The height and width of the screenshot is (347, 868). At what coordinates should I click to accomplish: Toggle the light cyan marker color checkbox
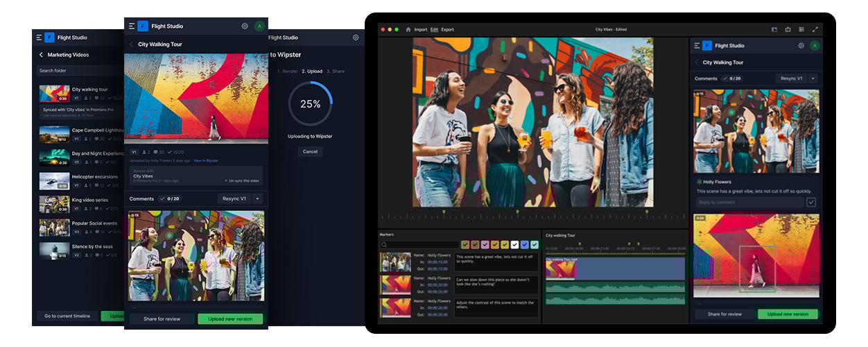coord(534,245)
